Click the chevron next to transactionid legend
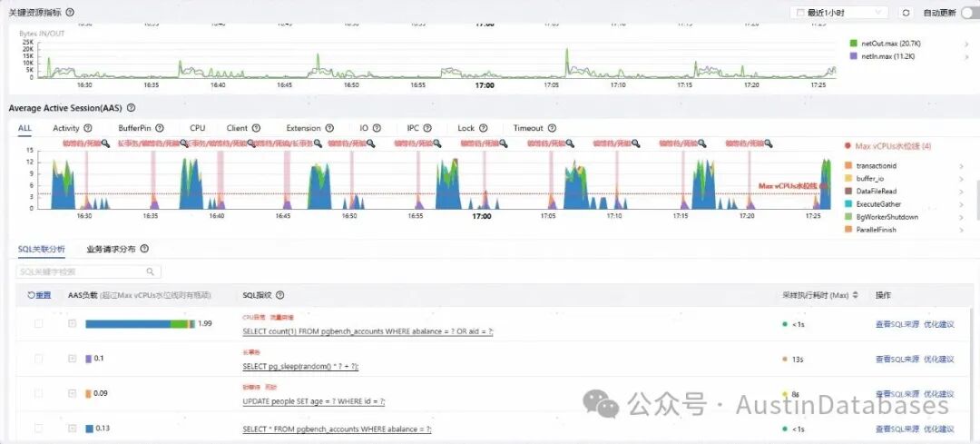The width and height of the screenshot is (980, 444). click(x=961, y=166)
